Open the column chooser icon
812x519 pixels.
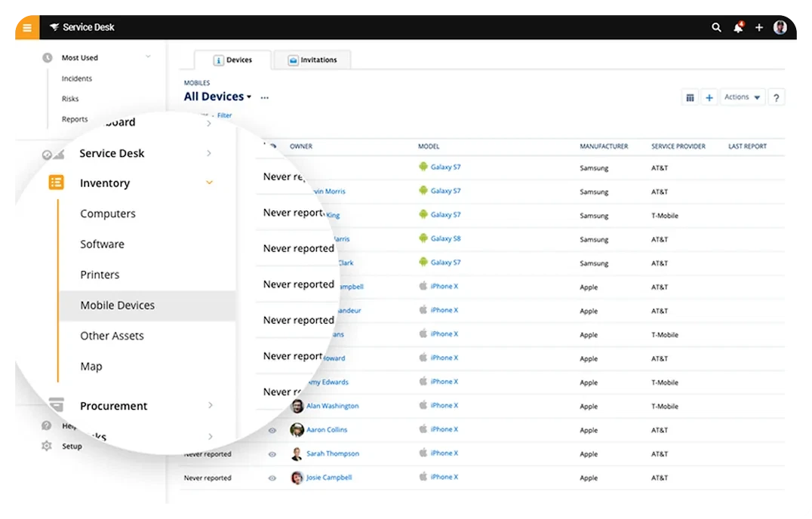point(690,97)
